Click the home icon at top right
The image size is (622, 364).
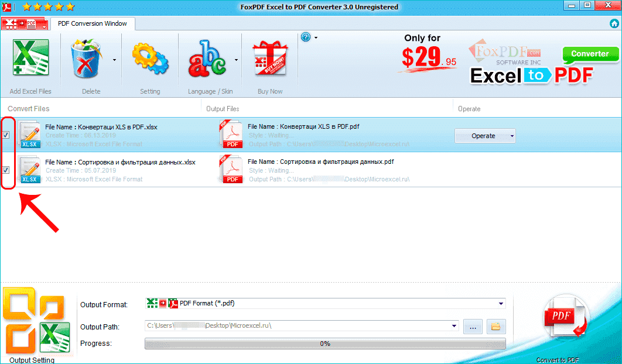(x=614, y=24)
